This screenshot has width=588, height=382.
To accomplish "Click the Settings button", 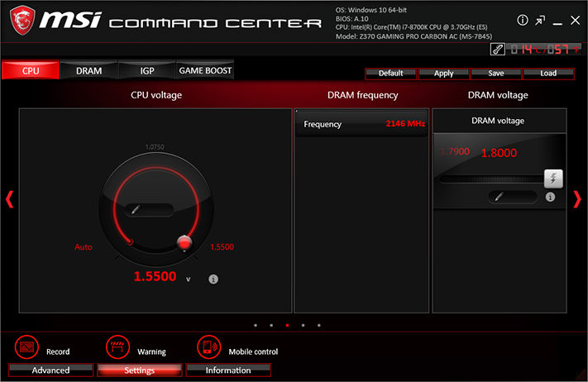I will pyautogui.click(x=140, y=370).
